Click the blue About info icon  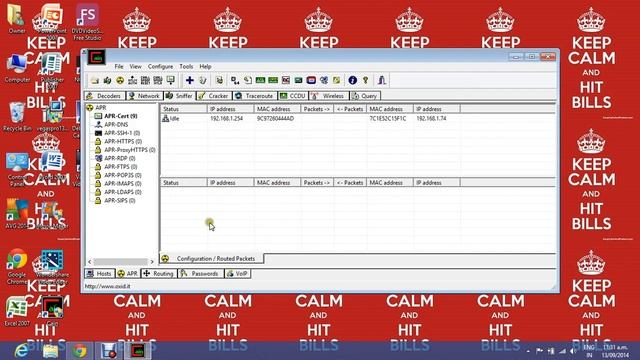(353, 80)
